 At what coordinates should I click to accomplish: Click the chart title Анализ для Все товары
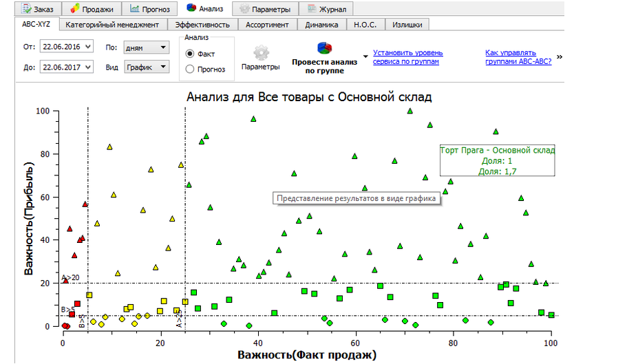pyautogui.click(x=309, y=97)
